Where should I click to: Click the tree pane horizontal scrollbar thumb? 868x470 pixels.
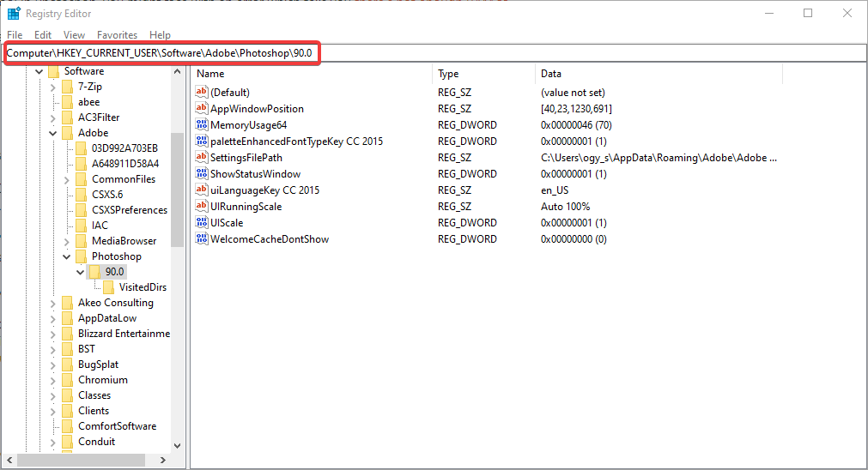click(x=81, y=460)
